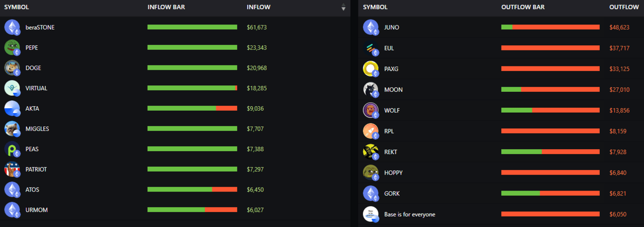Screen dimensions: 644x227
Task: Click the RPL rocket token icon
Action: (371, 131)
